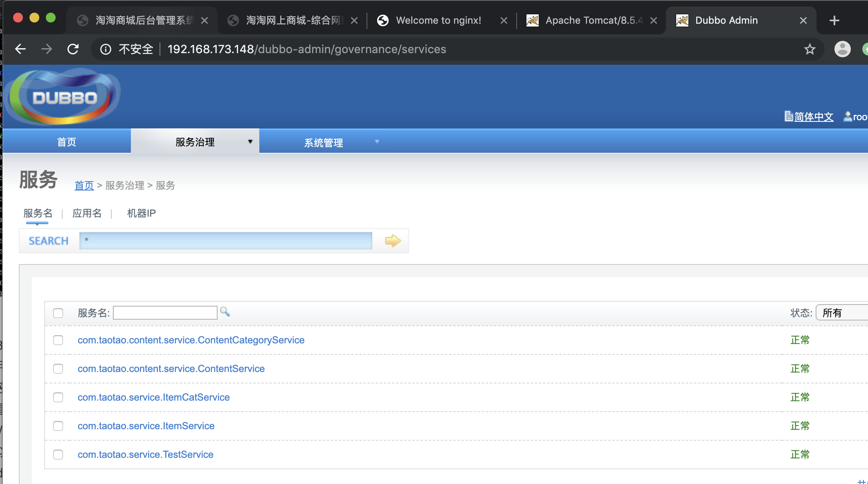Tick the ItemCatService row checkbox
The width and height of the screenshot is (868, 484).
(x=58, y=397)
